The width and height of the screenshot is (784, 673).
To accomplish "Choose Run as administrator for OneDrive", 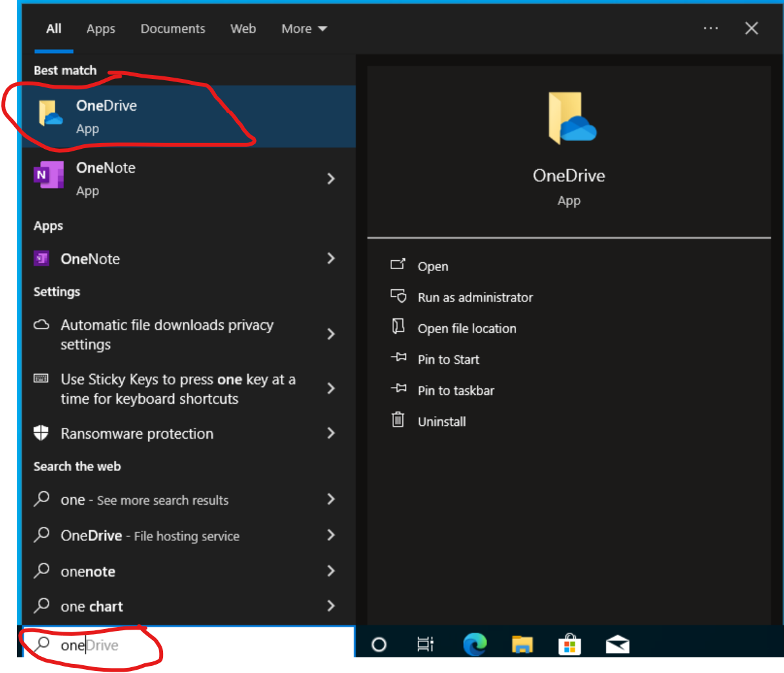I will point(475,298).
